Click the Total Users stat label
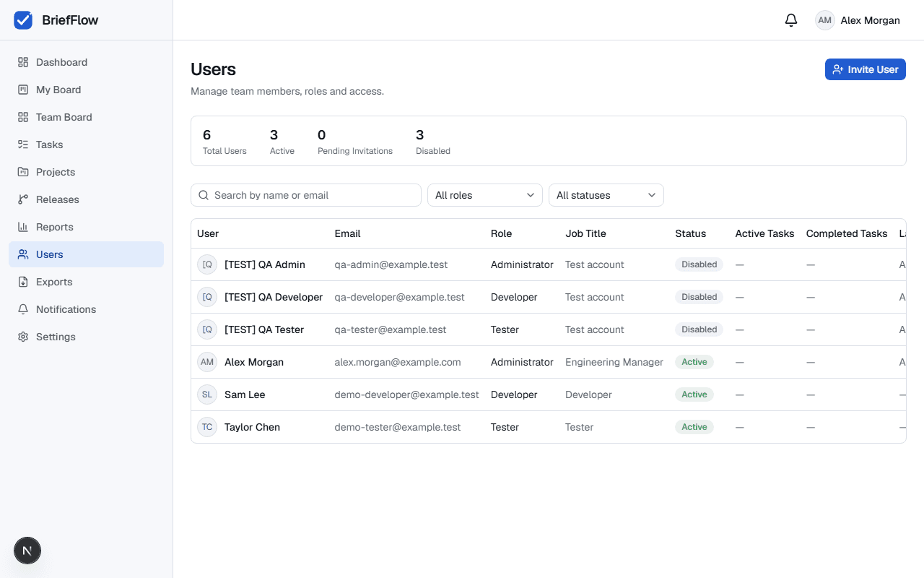 (225, 151)
